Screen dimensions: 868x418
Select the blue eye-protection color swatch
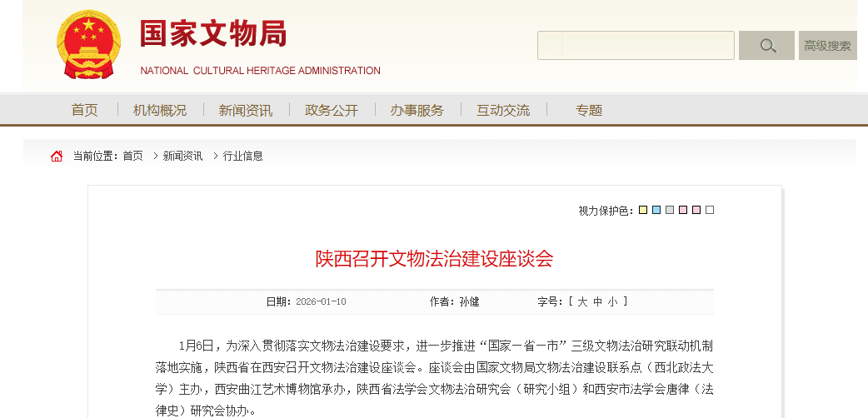coord(656,210)
